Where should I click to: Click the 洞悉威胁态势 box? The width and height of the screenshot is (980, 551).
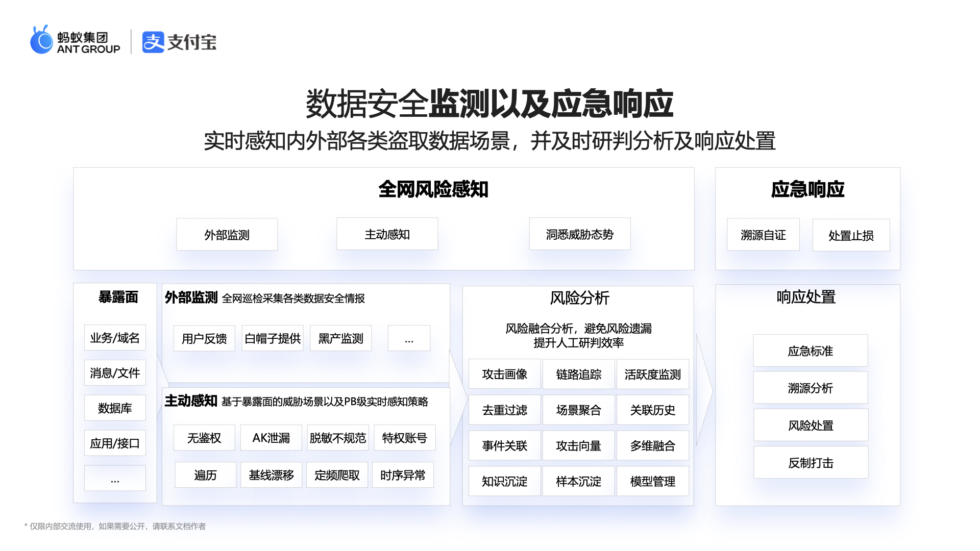580,234
